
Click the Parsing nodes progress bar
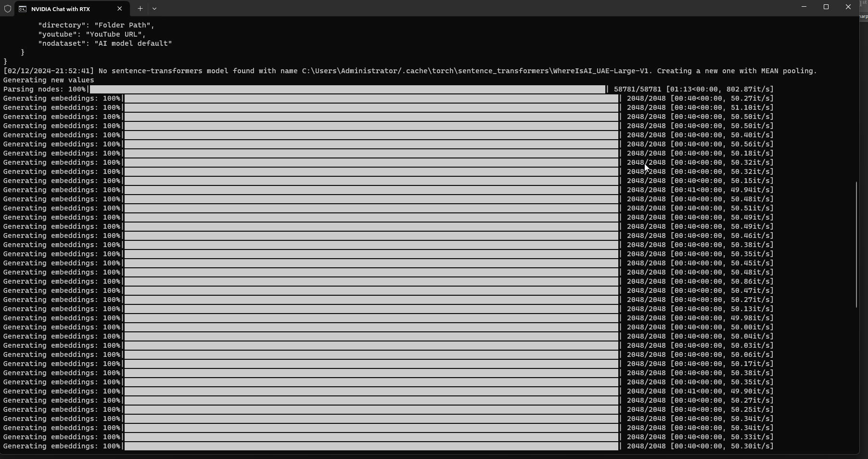[348, 89]
